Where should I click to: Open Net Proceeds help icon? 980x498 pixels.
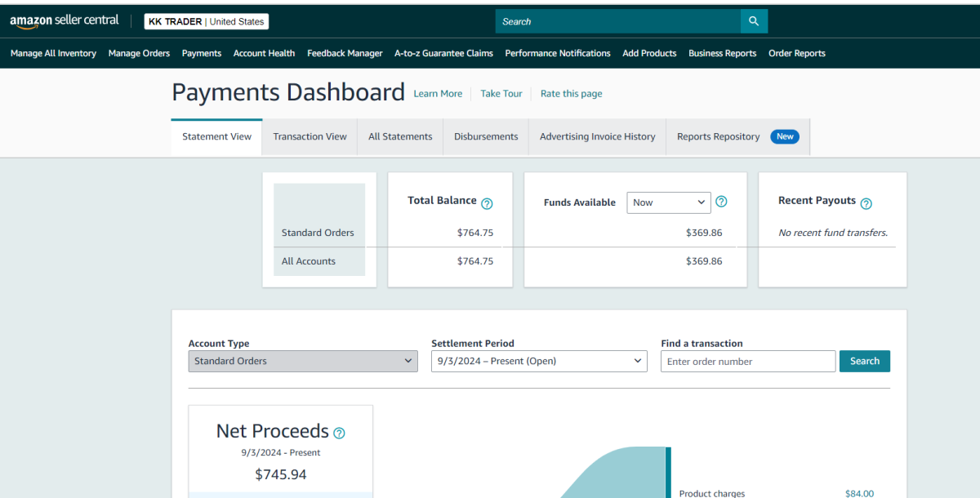coord(340,434)
